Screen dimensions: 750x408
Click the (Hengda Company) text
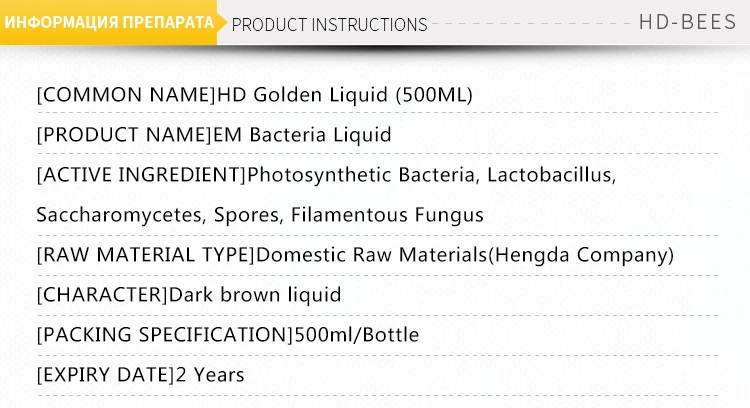[581, 255]
